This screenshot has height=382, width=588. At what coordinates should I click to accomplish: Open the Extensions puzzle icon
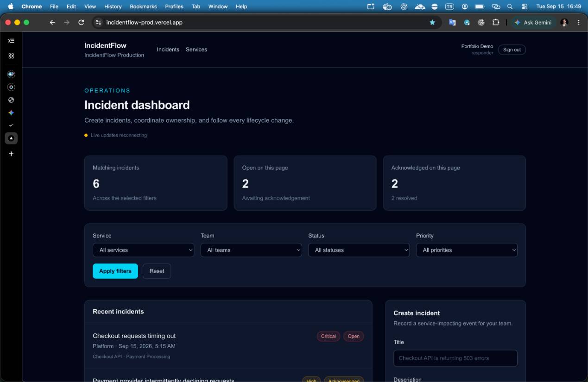(x=496, y=22)
